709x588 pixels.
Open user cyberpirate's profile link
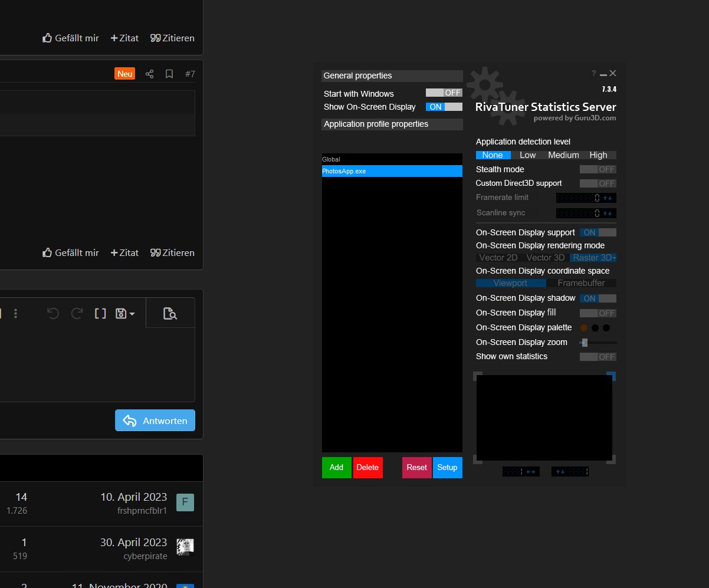(145, 556)
